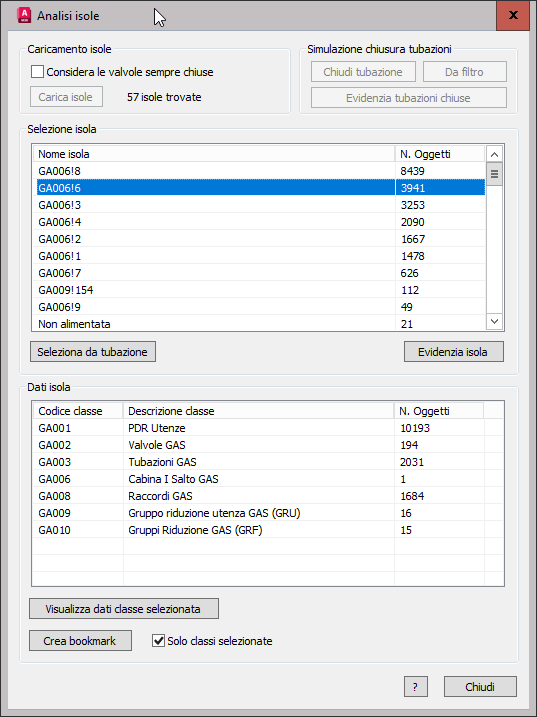
Task: Click the Evidenzia isola button
Action: point(454,352)
